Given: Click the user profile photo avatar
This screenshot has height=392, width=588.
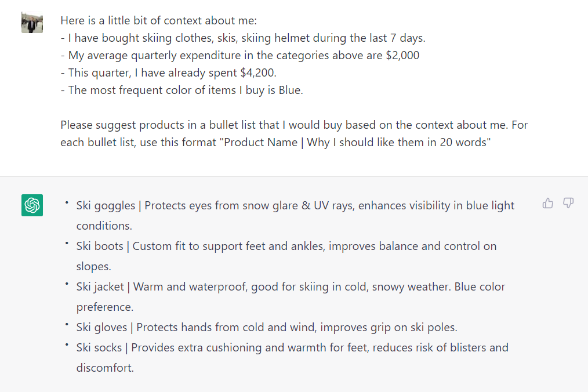Looking at the screenshot, I should pyautogui.click(x=32, y=22).
